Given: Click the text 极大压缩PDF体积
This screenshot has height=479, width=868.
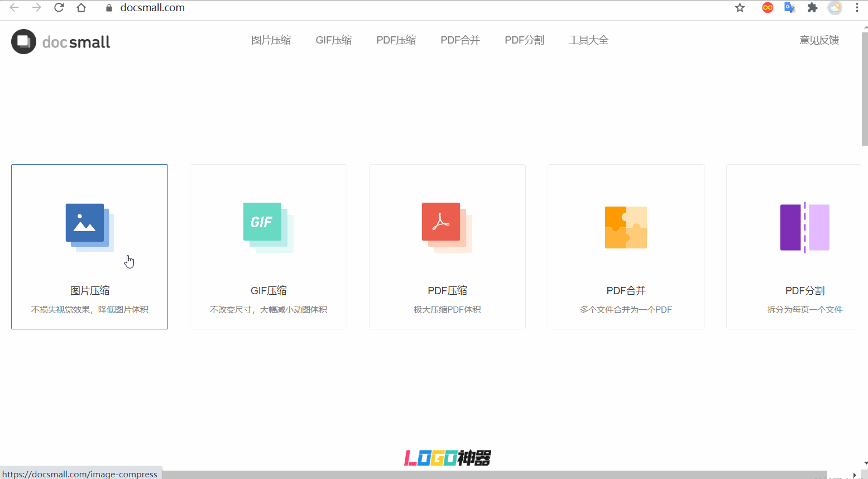Looking at the screenshot, I should pos(447,310).
